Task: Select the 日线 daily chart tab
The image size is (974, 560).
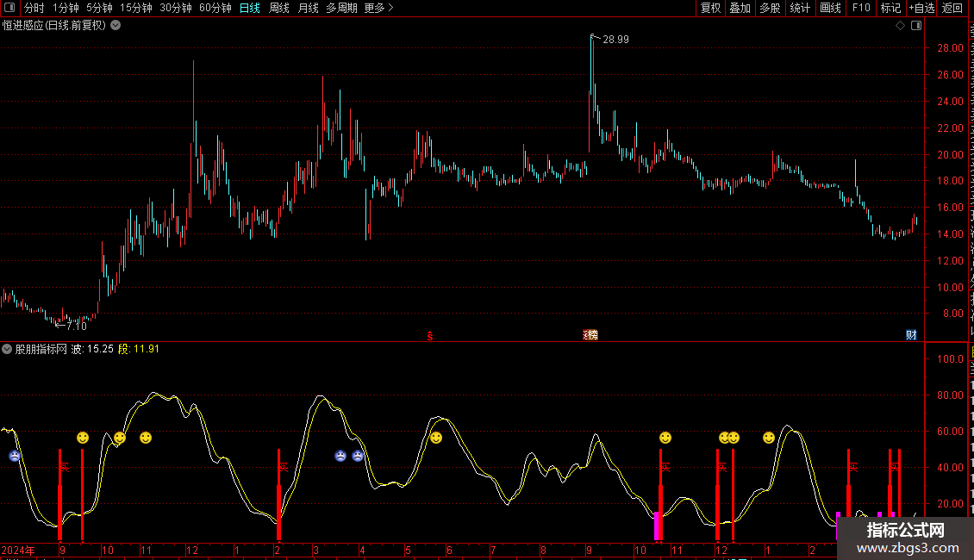Action: tap(250, 8)
